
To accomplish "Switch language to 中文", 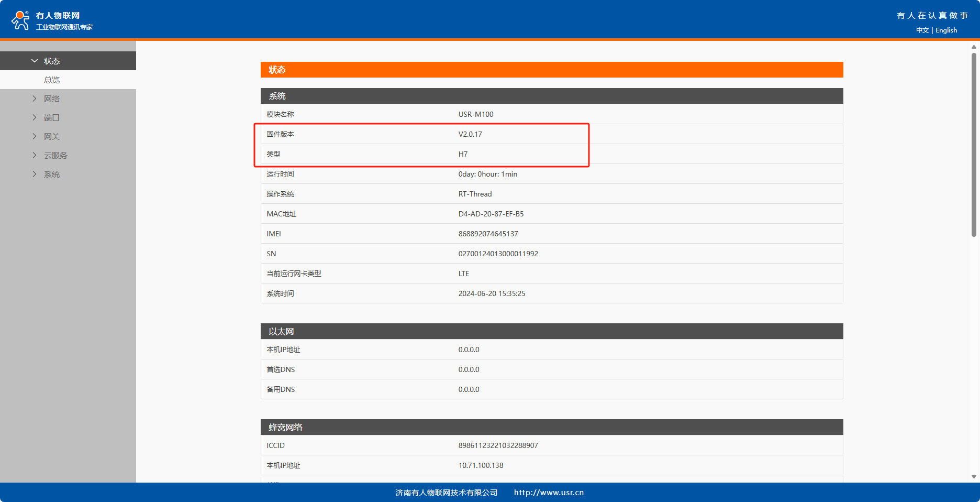I will click(922, 30).
